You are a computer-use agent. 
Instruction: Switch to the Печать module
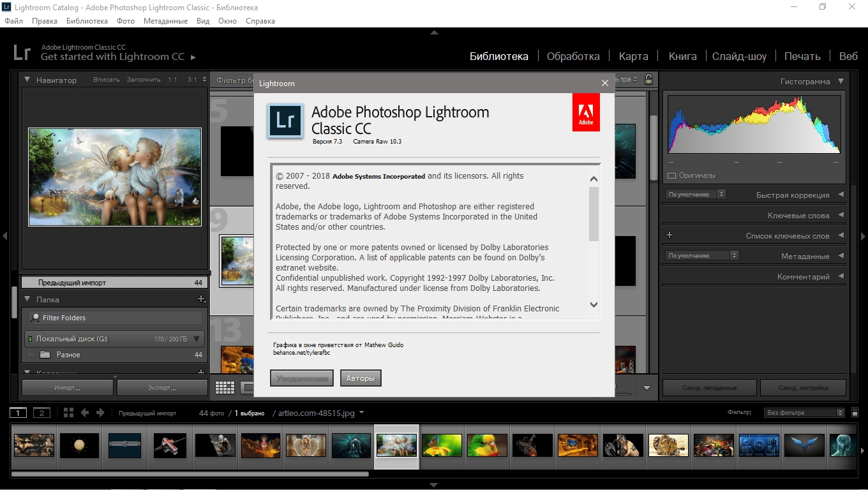click(x=802, y=56)
